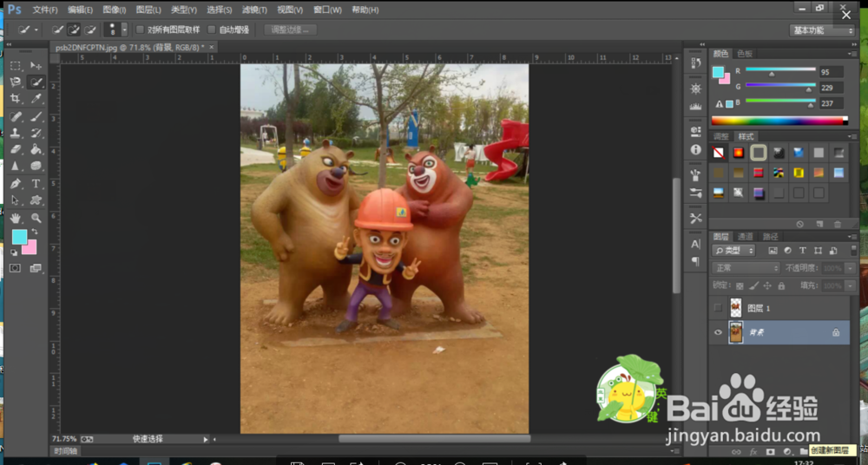
Task: Open the 文件(F) menu
Action: (45, 10)
